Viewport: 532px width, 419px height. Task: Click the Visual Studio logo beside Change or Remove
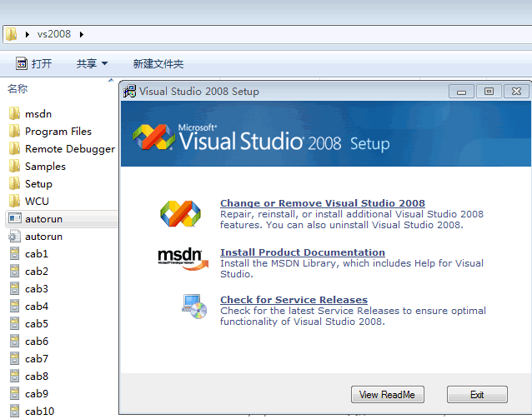(x=180, y=213)
